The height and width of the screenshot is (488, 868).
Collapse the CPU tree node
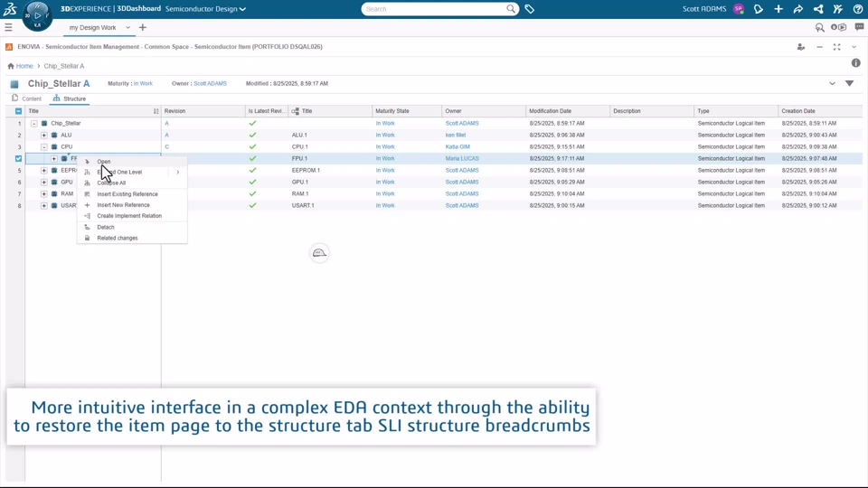43,147
